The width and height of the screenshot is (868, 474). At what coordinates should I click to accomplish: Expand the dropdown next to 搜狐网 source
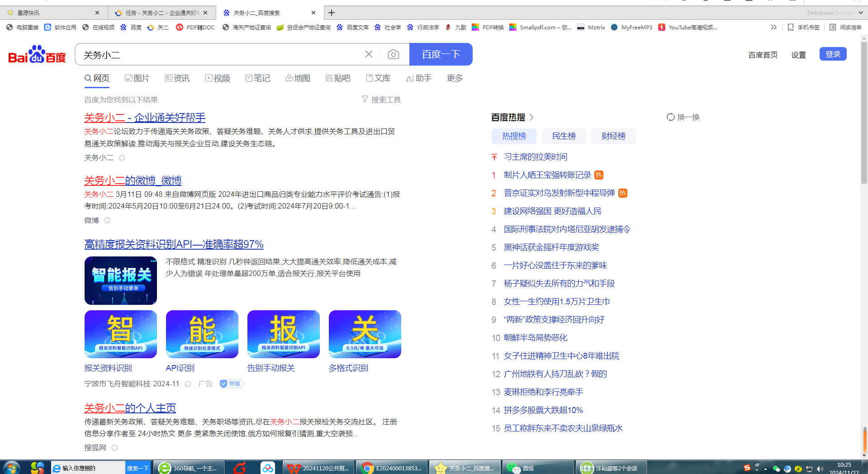click(114, 448)
